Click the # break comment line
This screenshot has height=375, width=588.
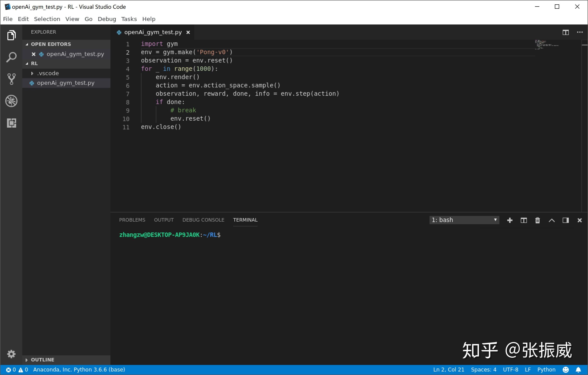click(183, 110)
